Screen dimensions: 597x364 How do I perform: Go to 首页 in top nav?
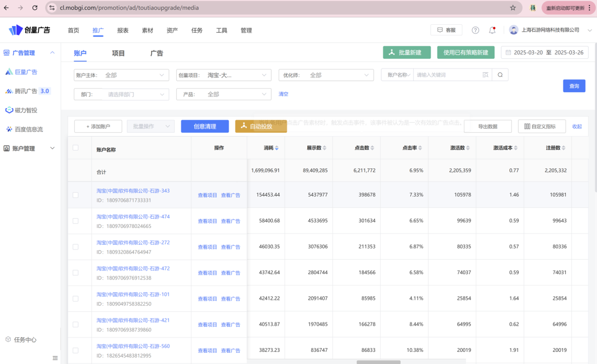coord(73,30)
